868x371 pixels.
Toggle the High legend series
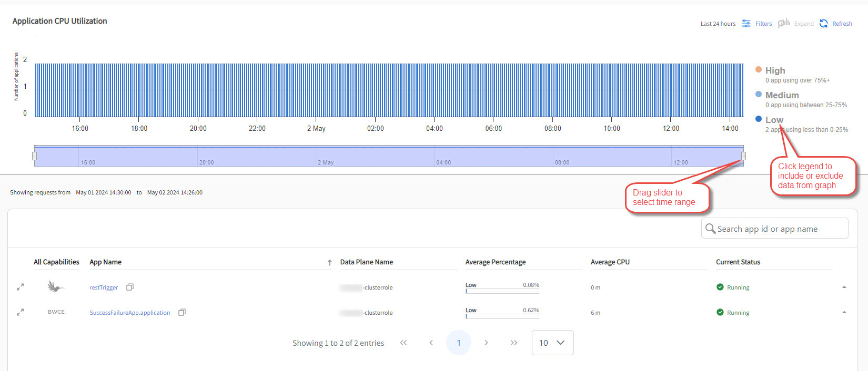(x=775, y=70)
